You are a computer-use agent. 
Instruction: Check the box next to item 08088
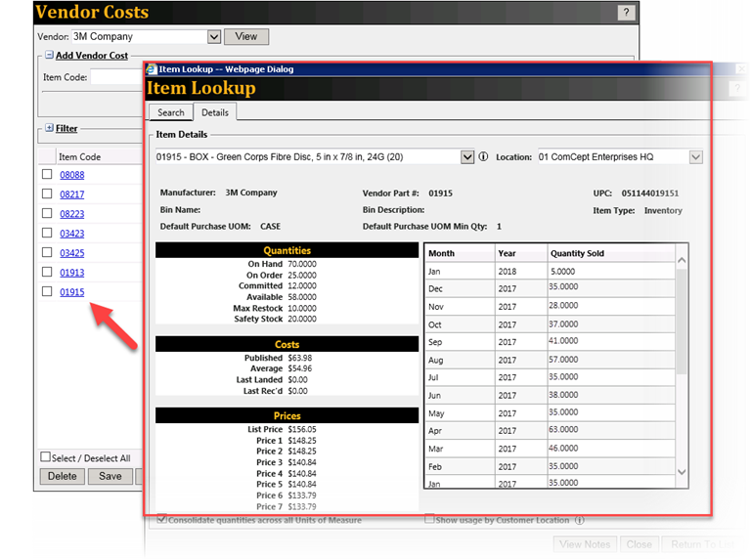[x=47, y=174]
